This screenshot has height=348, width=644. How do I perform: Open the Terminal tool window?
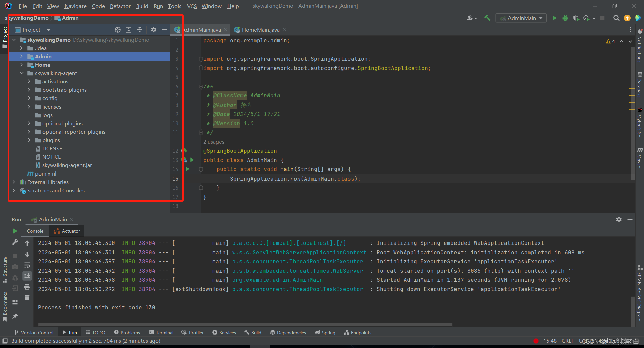[x=161, y=332]
